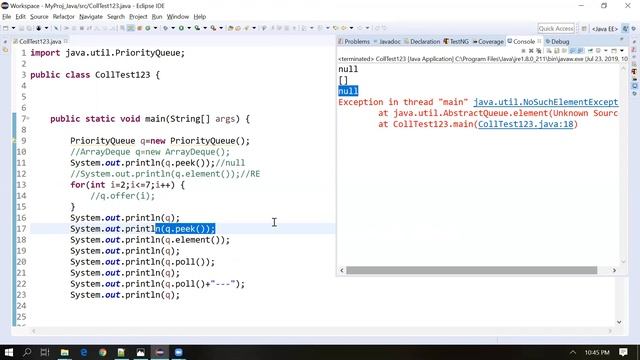Expand the New file dropdown arrow

pyautogui.click(x=13, y=28)
